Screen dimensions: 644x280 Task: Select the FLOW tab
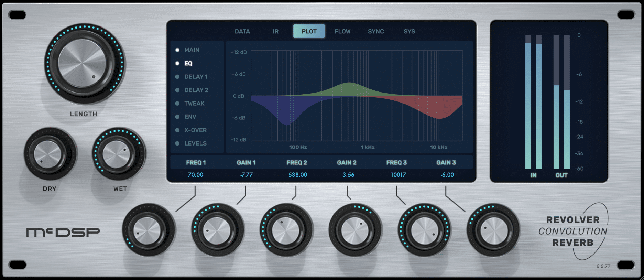[x=342, y=31]
